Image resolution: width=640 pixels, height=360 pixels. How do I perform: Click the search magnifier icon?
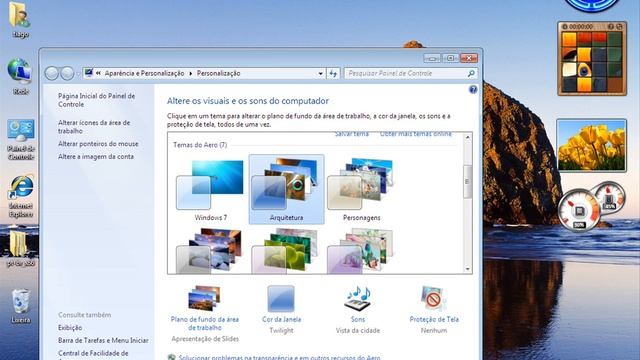[x=471, y=73]
